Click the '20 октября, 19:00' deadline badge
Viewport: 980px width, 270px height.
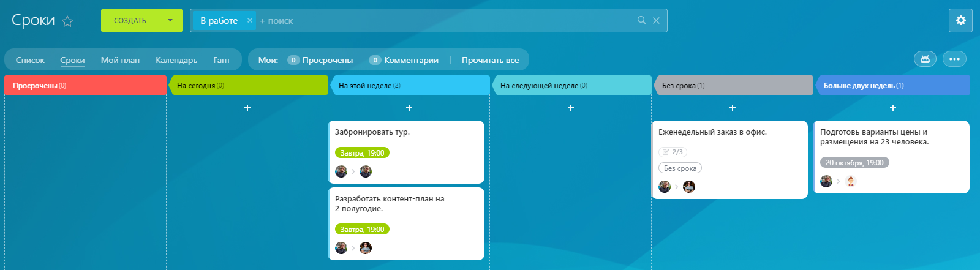[x=854, y=162]
